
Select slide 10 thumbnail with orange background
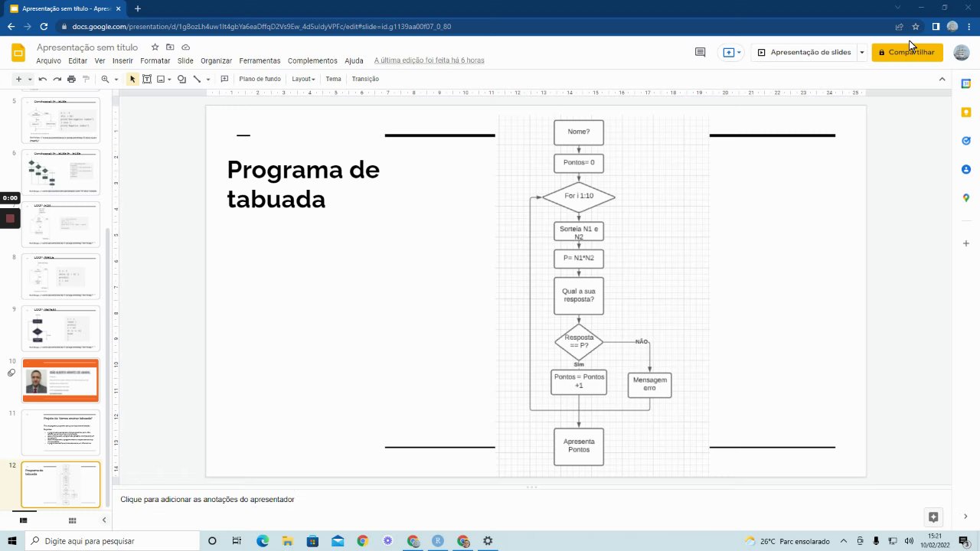(60, 380)
